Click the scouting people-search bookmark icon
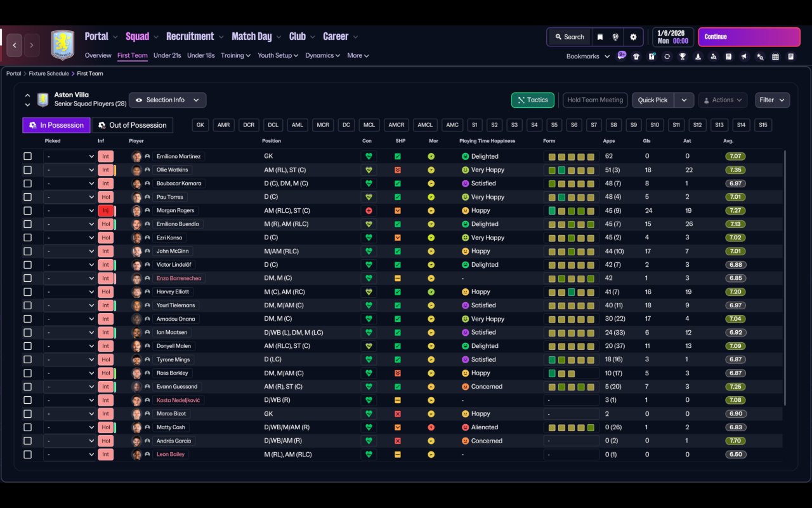The width and height of the screenshot is (812, 508). point(714,57)
